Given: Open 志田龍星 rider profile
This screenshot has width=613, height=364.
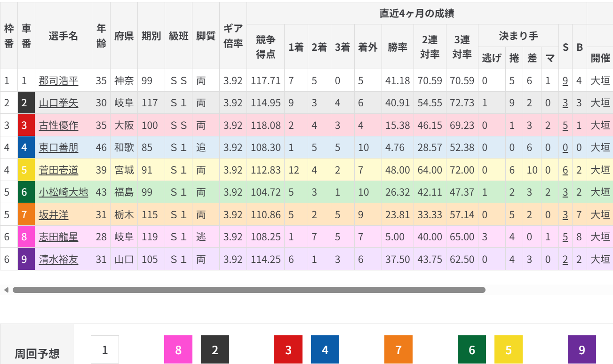Looking at the screenshot, I should click(x=58, y=237).
